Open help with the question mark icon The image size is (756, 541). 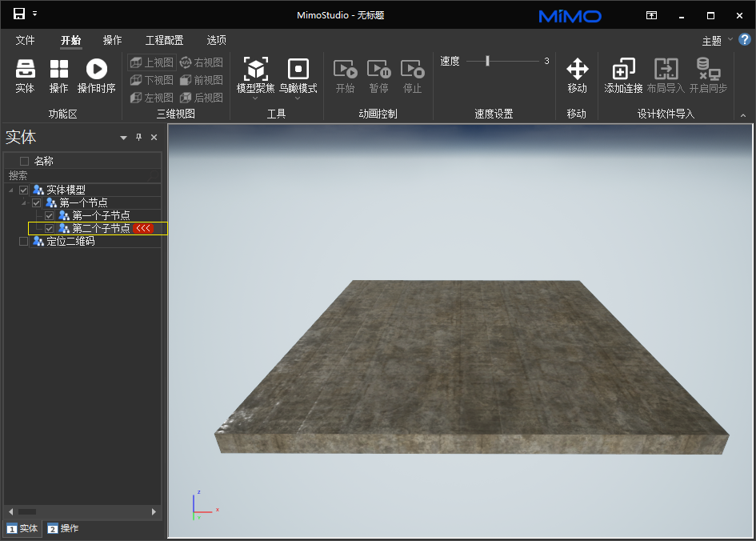click(744, 39)
